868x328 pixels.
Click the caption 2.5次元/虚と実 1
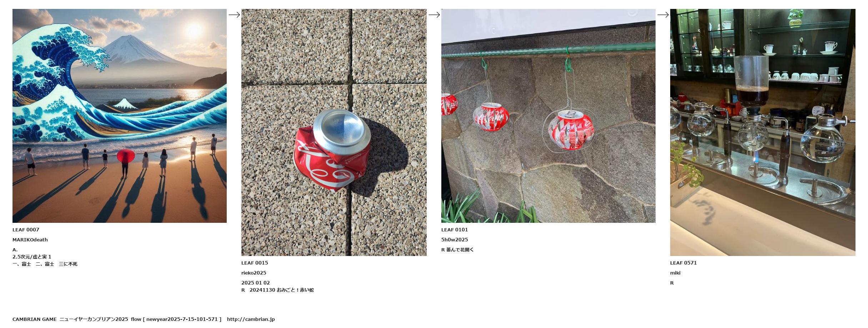coord(32,257)
